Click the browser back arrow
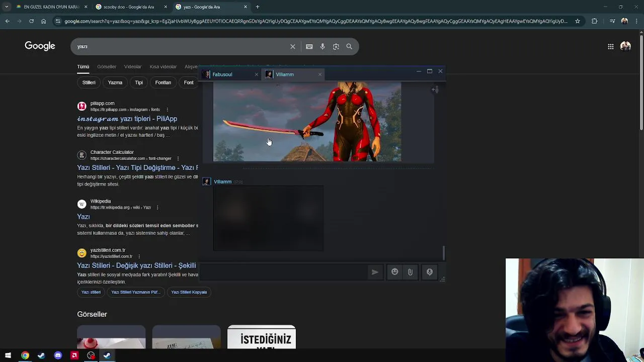This screenshot has height=362, width=644. pyautogui.click(x=7, y=21)
